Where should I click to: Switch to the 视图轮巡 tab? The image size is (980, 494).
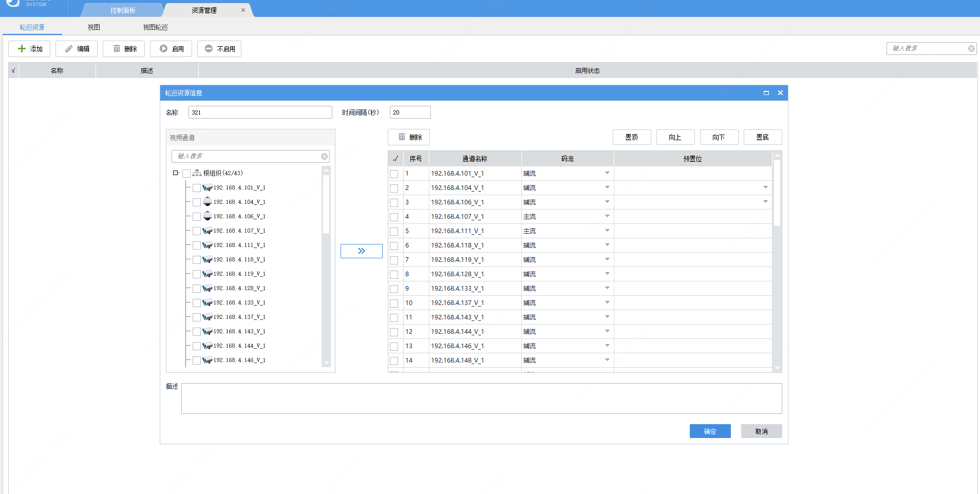(x=155, y=27)
